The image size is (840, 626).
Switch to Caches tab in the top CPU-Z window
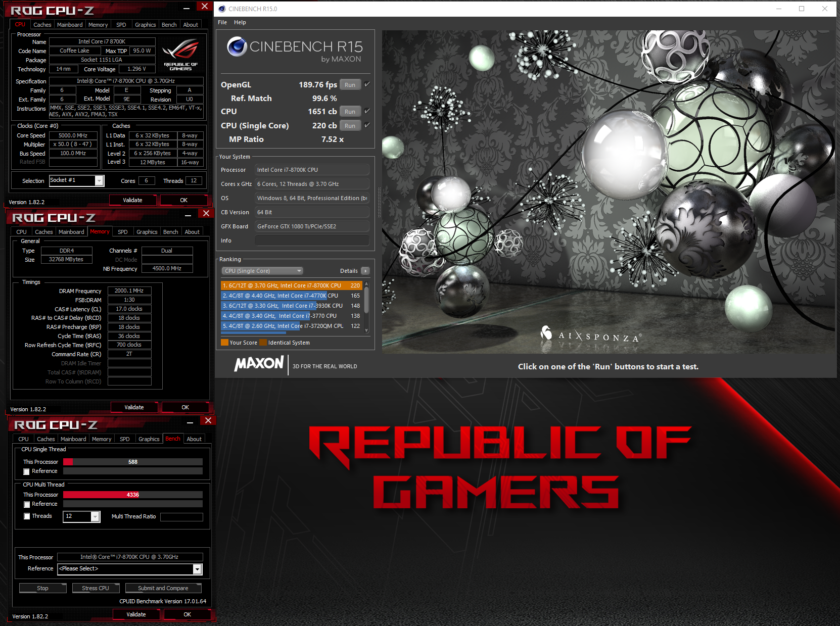point(42,25)
